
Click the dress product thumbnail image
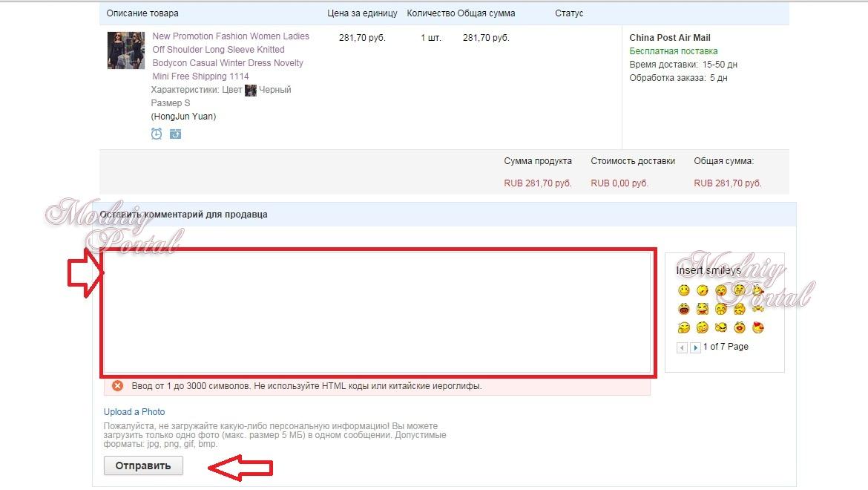[125, 50]
